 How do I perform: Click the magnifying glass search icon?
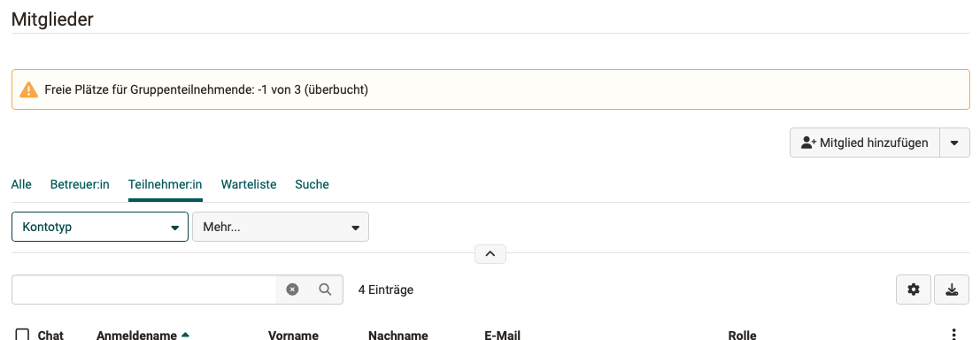[325, 290]
